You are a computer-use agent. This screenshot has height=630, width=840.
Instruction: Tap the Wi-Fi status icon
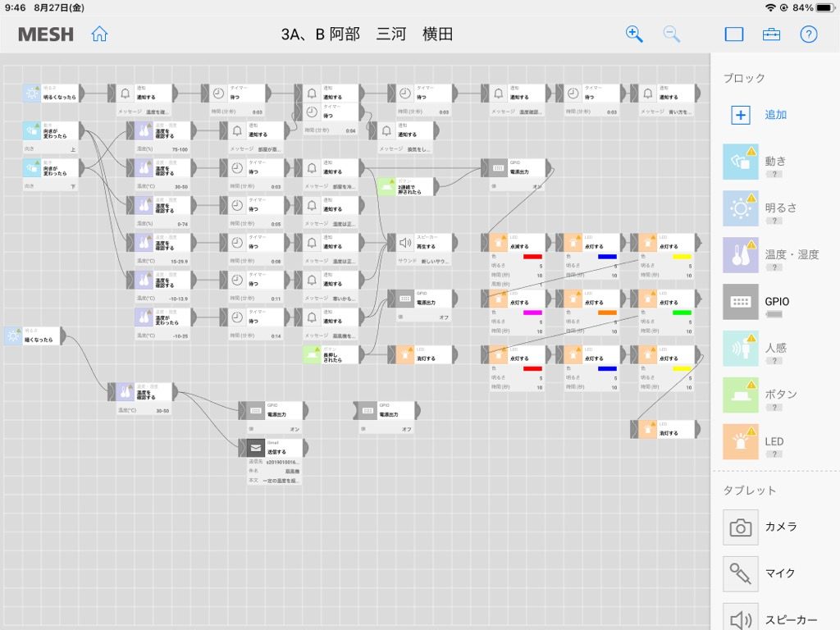pyautogui.click(x=770, y=7)
